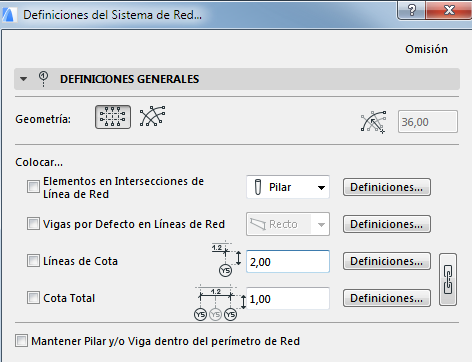Click the 36,00 angle field
Viewport: 472px width, 362px height.
[428, 122]
